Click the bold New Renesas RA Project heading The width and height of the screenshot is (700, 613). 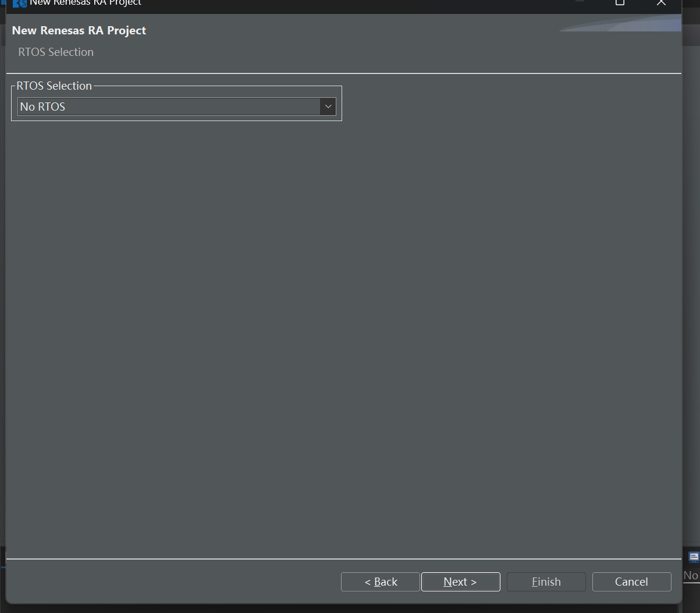(x=79, y=30)
